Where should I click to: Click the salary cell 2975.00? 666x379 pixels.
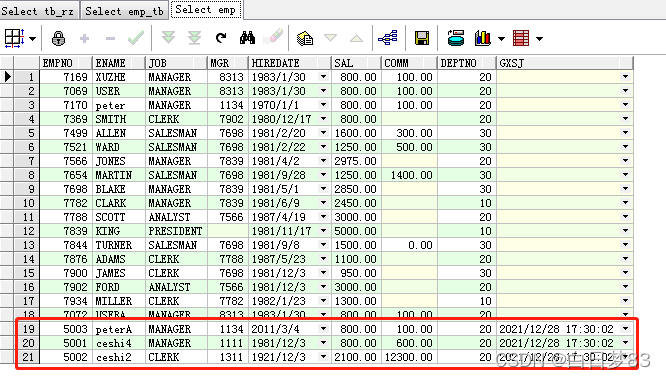click(356, 161)
